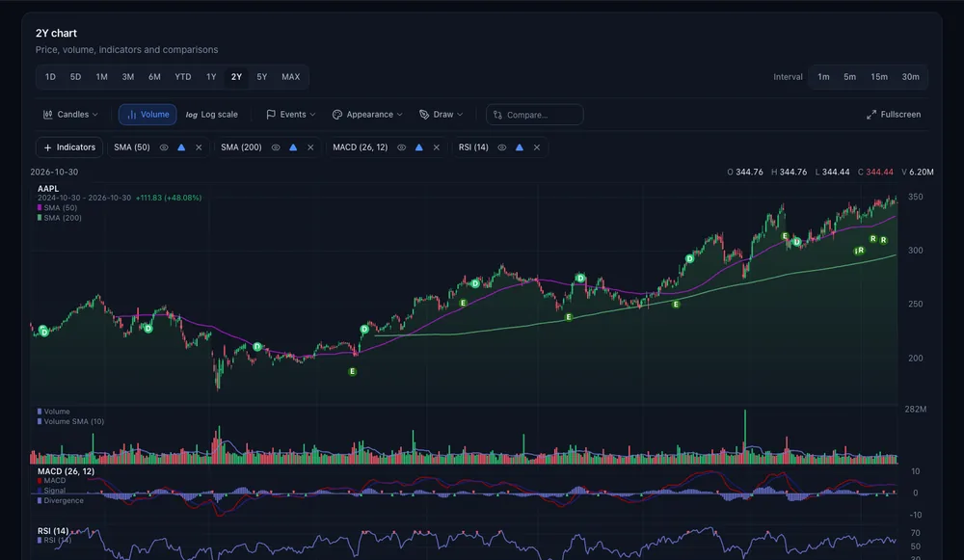The height and width of the screenshot is (560, 964).
Task: Set interval to 1m
Action: coord(823,77)
